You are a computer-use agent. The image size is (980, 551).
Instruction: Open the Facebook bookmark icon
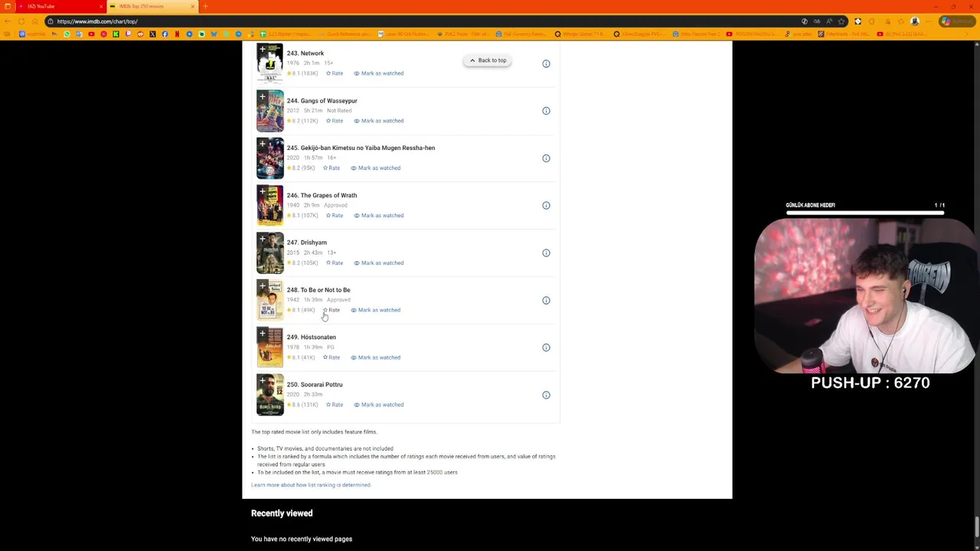pos(165,34)
